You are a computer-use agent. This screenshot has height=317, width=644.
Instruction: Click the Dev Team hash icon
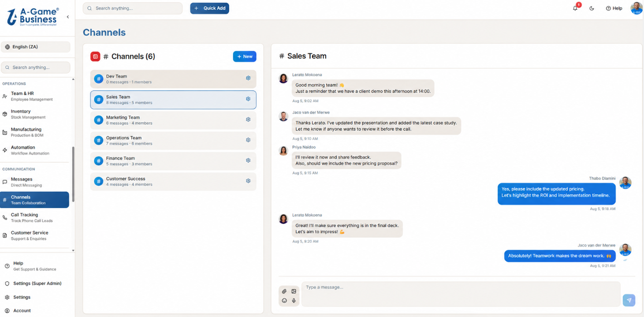click(99, 79)
